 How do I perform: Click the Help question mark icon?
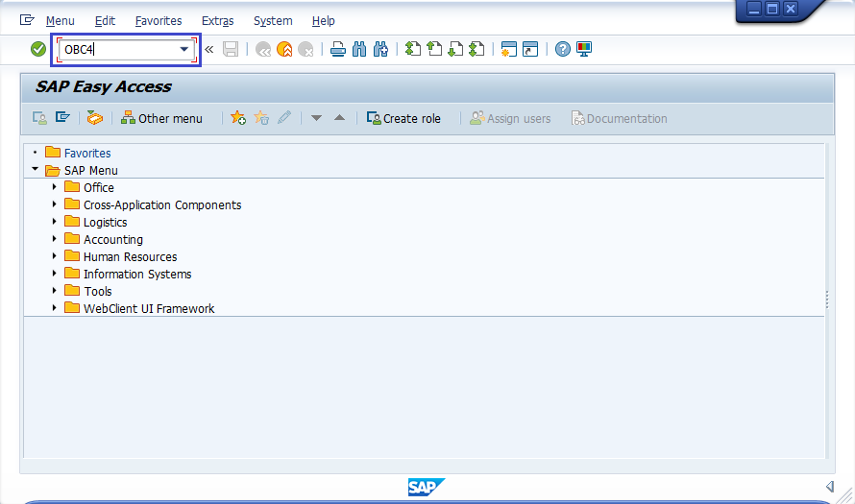click(563, 50)
